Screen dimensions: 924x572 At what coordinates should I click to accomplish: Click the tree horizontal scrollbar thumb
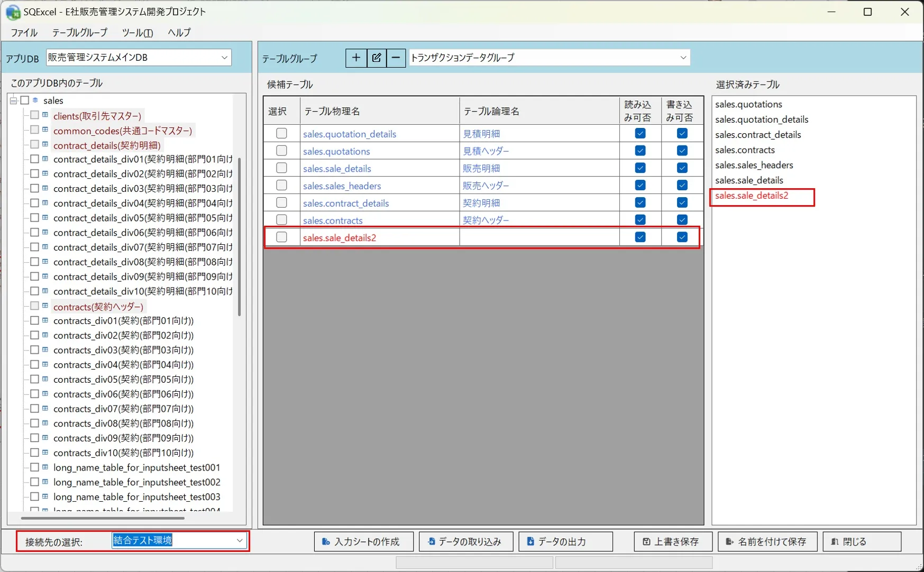point(103,518)
